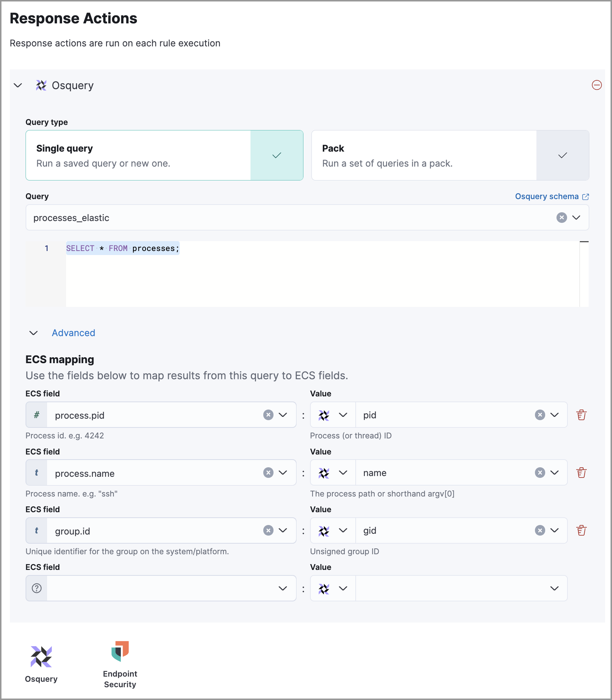612x700 pixels.
Task: Delete the process.pid mapping row via trash icon
Action: (x=581, y=415)
